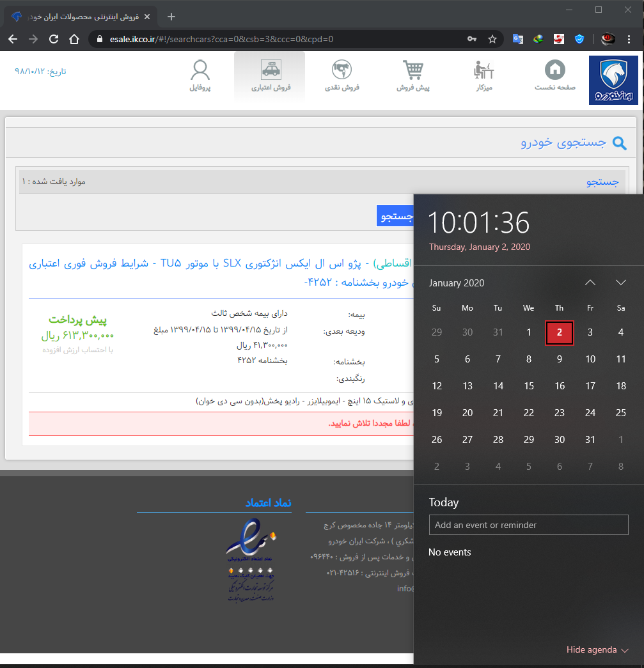Click the address bar URL
644x668 pixels.
click(x=222, y=39)
